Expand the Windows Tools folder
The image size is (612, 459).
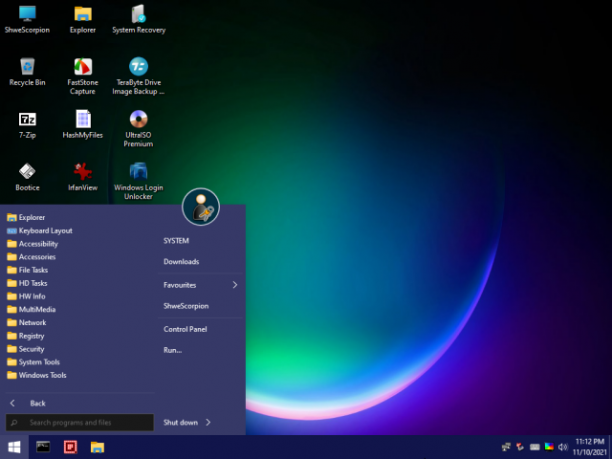pyautogui.click(x=80, y=375)
